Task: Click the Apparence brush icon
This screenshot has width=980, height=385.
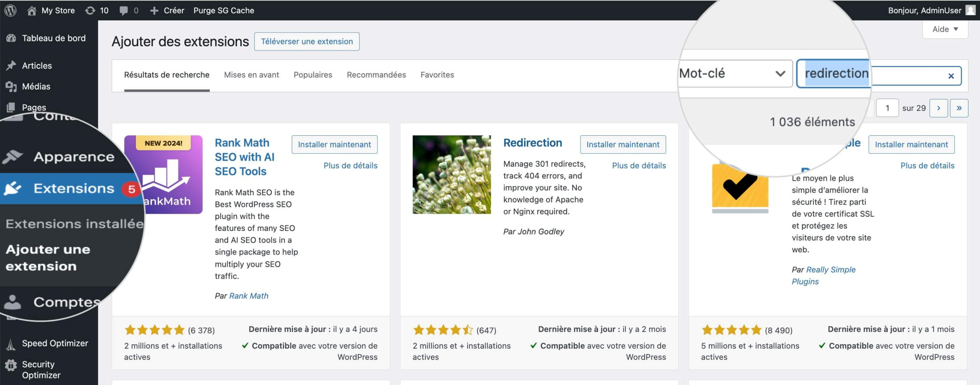Action: coord(13,156)
